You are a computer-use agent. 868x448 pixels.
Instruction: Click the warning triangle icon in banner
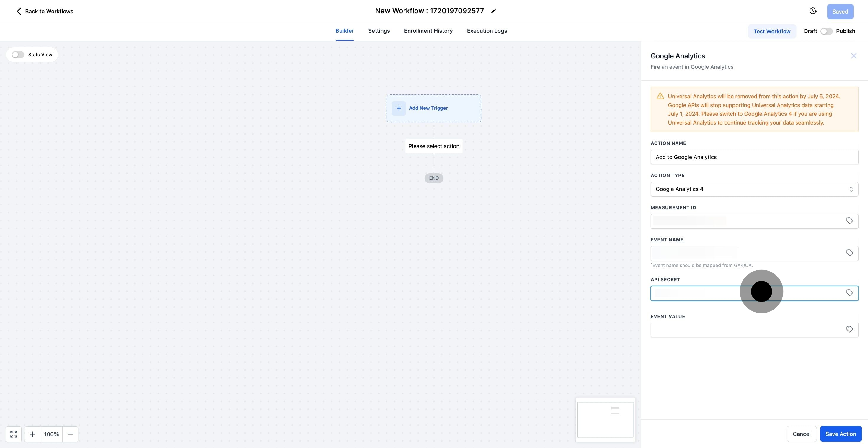(x=660, y=96)
